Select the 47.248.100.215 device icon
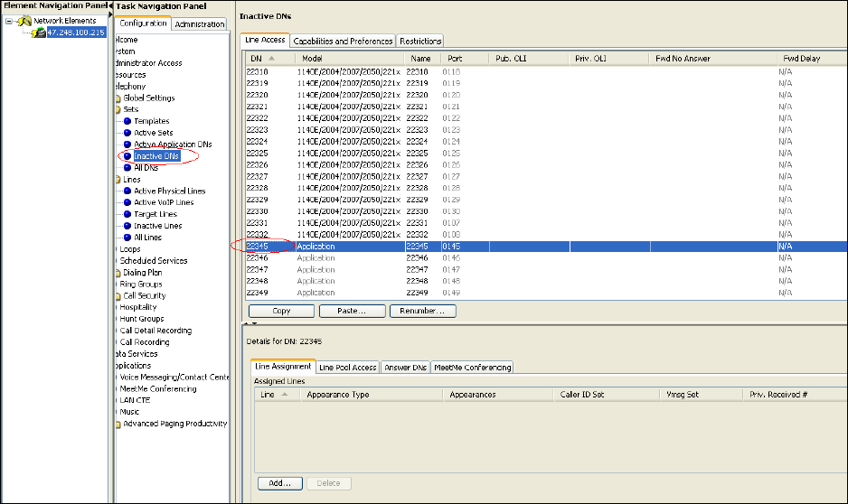The image size is (848, 504). click(x=39, y=33)
